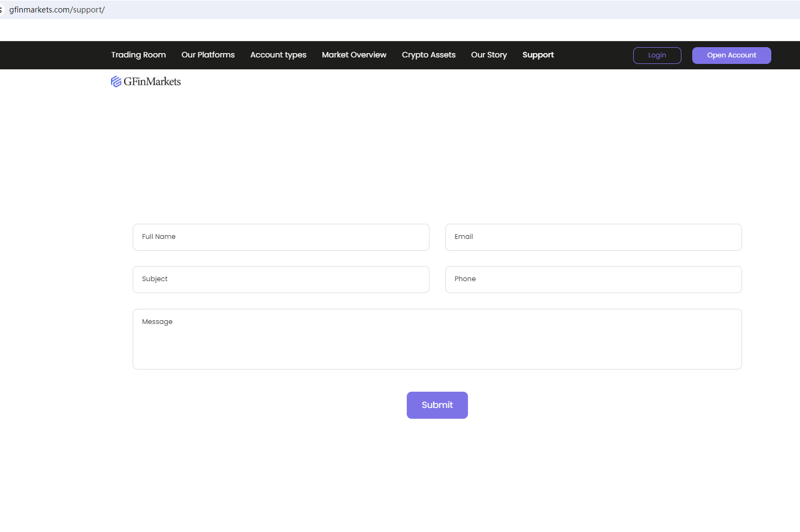Click the GFinMarkets wordmark text
The image size is (800, 532).
tap(152, 82)
